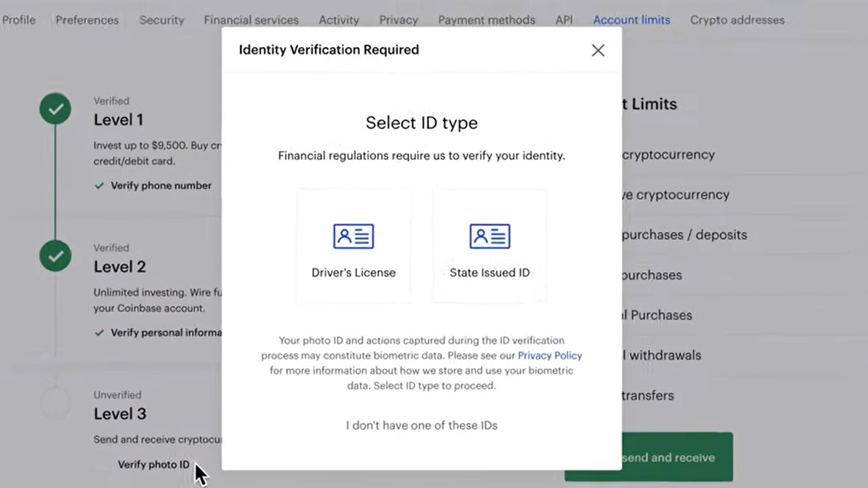Choose the State Issued ID card icon

489,236
